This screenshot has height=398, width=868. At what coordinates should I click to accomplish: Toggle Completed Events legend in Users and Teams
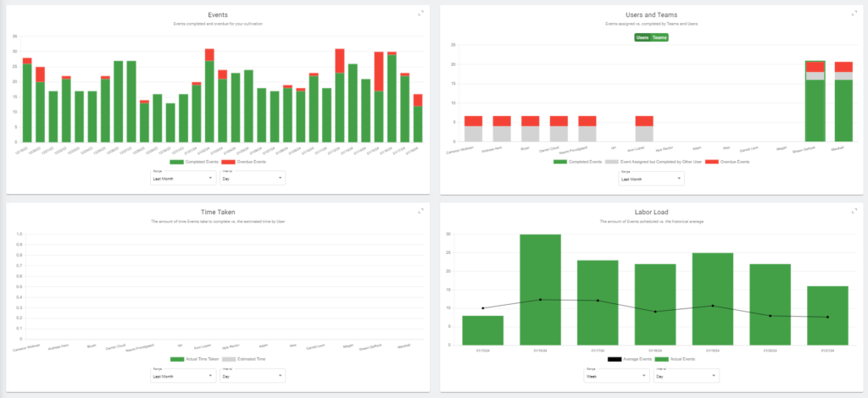coord(577,162)
